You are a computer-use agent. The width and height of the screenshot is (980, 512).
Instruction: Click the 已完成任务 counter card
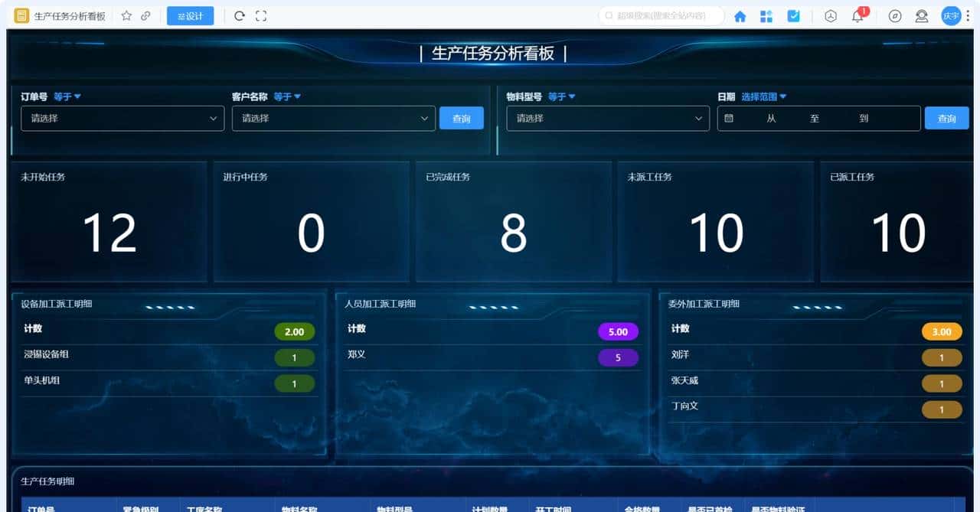(514, 222)
